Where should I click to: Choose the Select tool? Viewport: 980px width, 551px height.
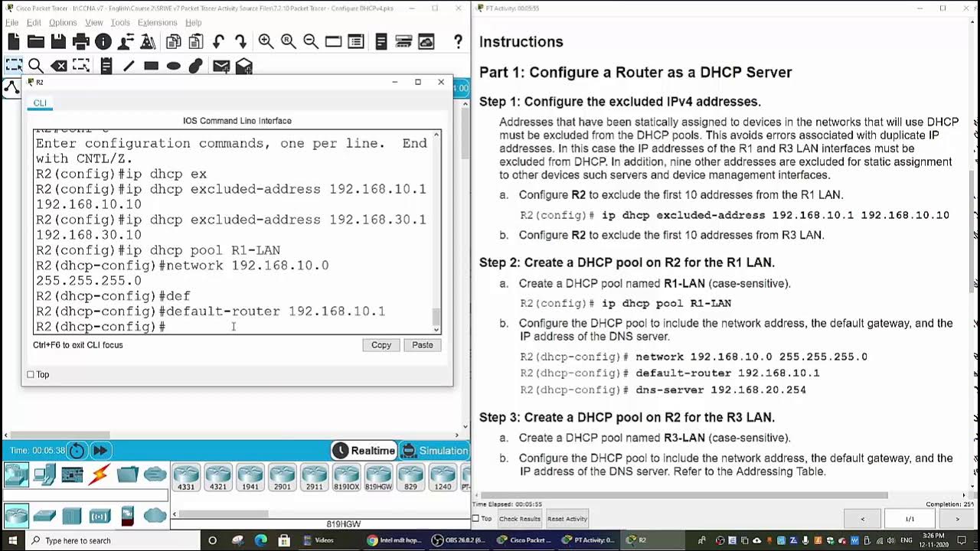[14, 66]
